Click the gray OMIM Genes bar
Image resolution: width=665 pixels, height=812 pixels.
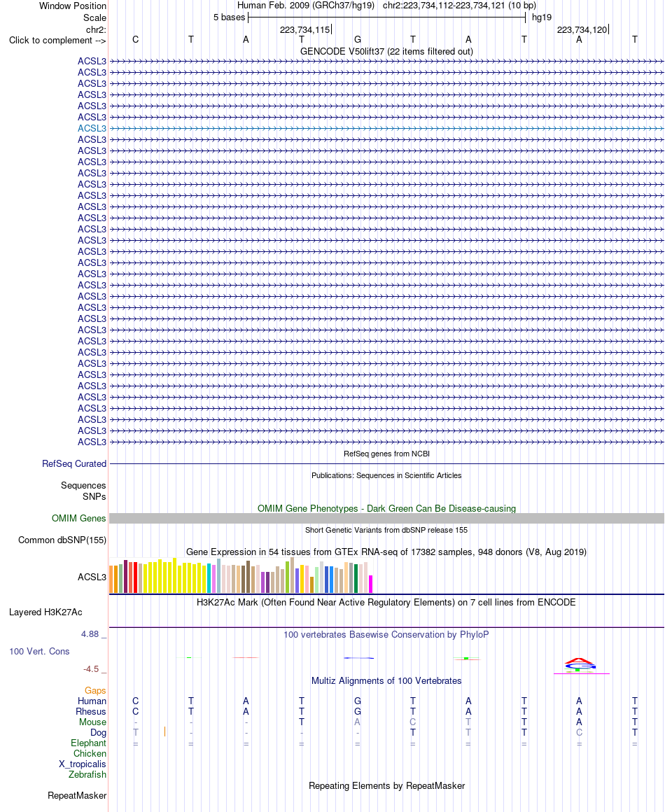tap(386, 519)
